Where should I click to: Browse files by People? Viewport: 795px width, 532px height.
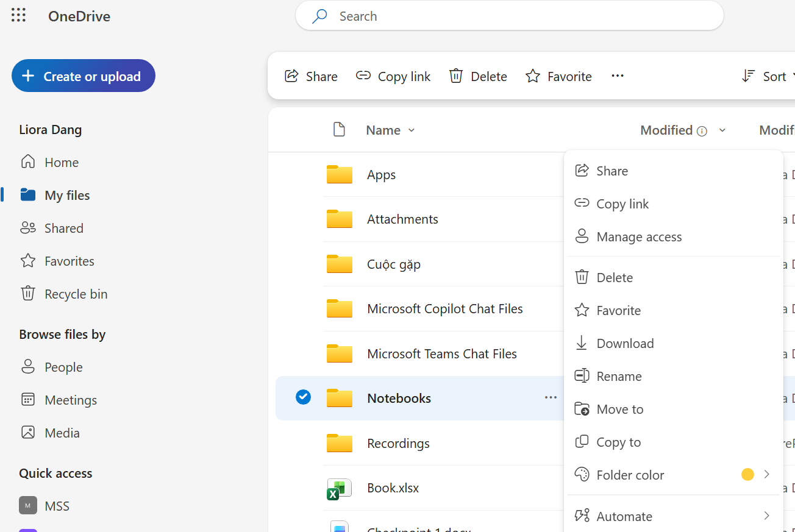pyautogui.click(x=52, y=367)
